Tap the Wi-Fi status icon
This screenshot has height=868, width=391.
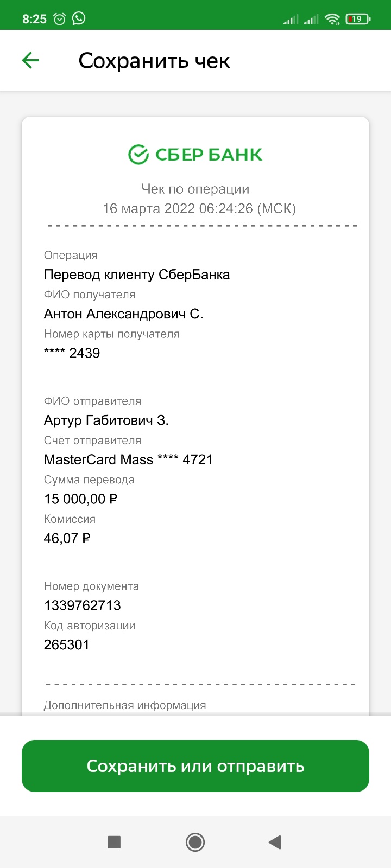click(332, 20)
